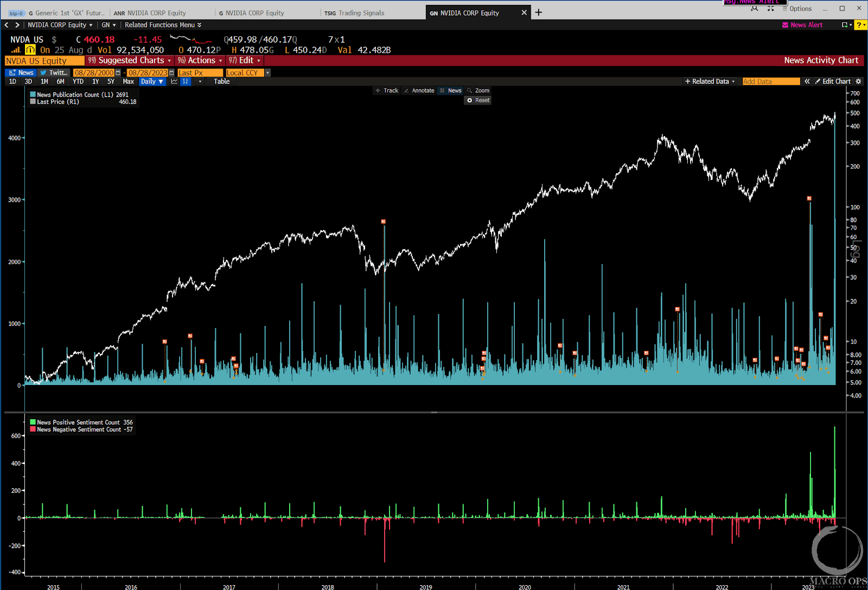Open the chart settings gear
Image resolution: width=868 pixels, height=590 pixels.
tap(858, 81)
